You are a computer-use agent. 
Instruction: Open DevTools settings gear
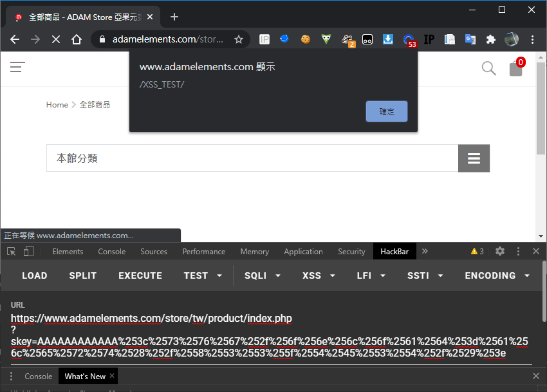click(x=500, y=251)
